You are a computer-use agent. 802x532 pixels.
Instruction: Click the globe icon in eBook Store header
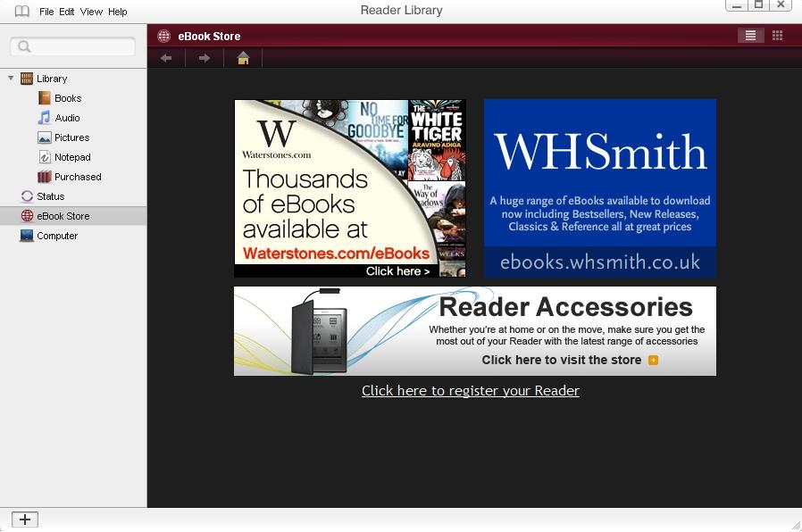(163, 36)
